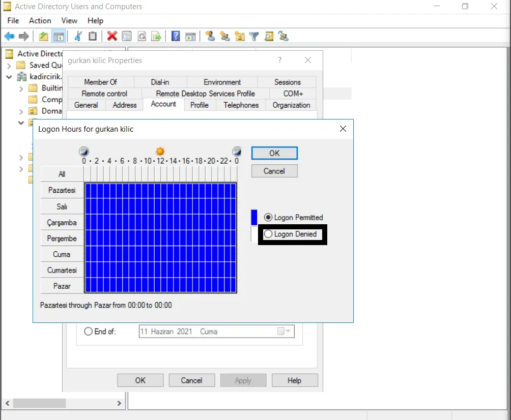Screen dimensions: 511x420
Task: Expand the Saved Queries tree node
Action: tap(9, 66)
